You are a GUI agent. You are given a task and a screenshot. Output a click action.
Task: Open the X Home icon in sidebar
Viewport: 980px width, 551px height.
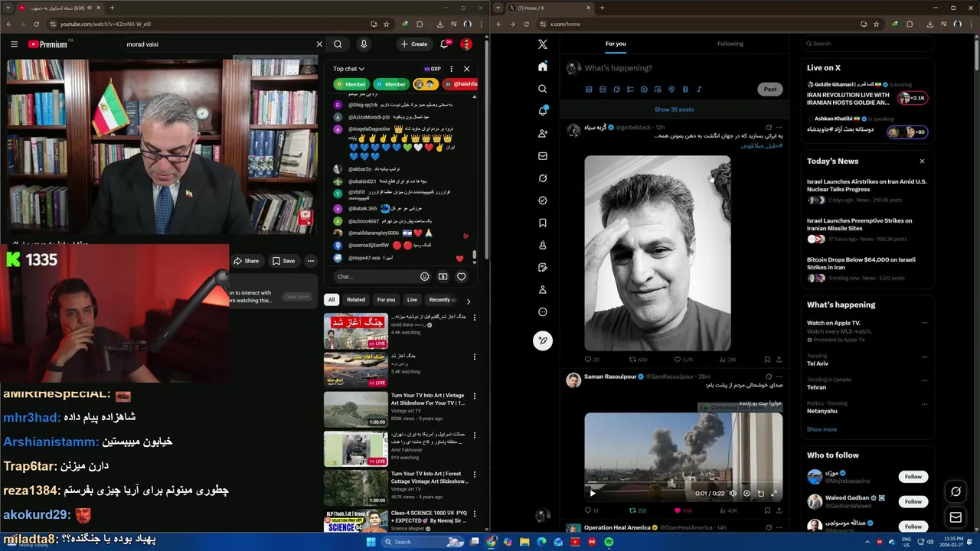[x=543, y=67]
